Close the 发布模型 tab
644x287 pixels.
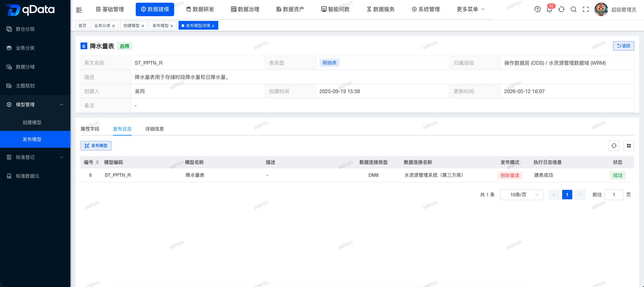coord(172,26)
